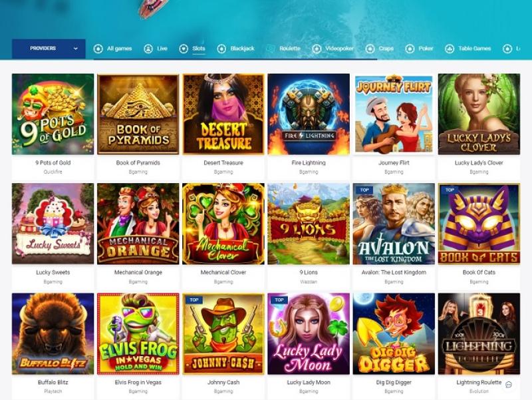Click the Roulette category icon
The image size is (532, 400).
271,49
